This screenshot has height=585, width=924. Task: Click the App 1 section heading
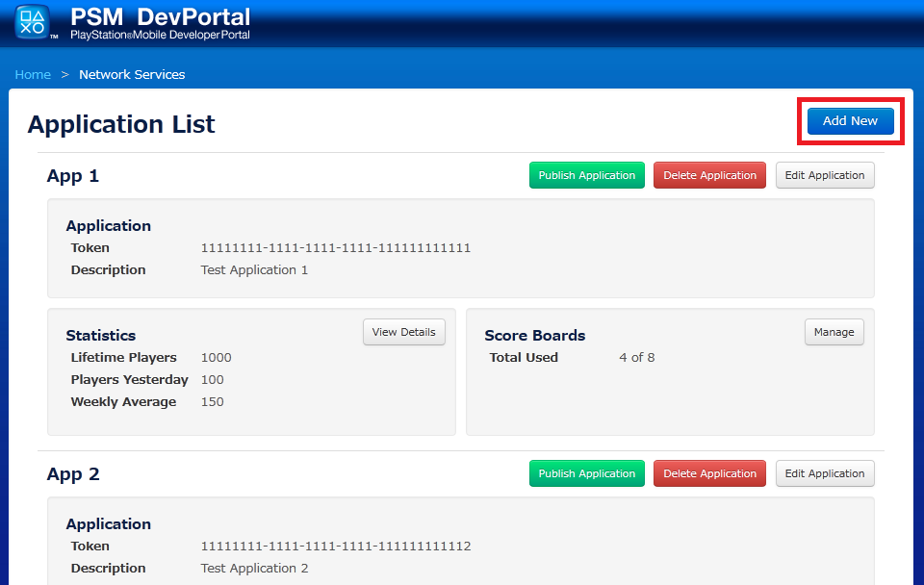[x=73, y=176]
